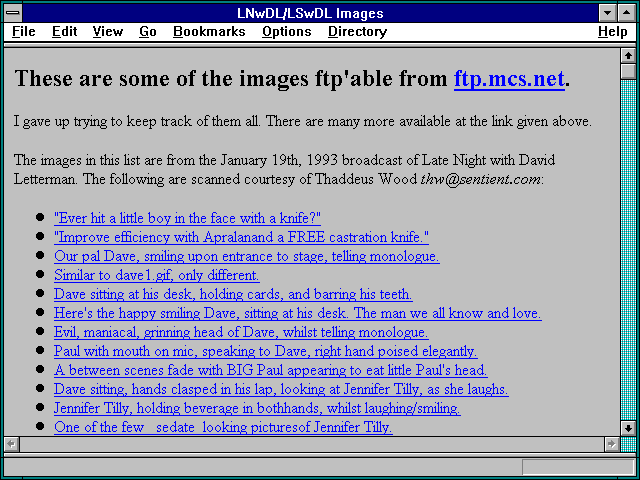Image resolution: width=640 pixels, height=480 pixels.
Task: Open the window control menu box
Action: point(13,13)
